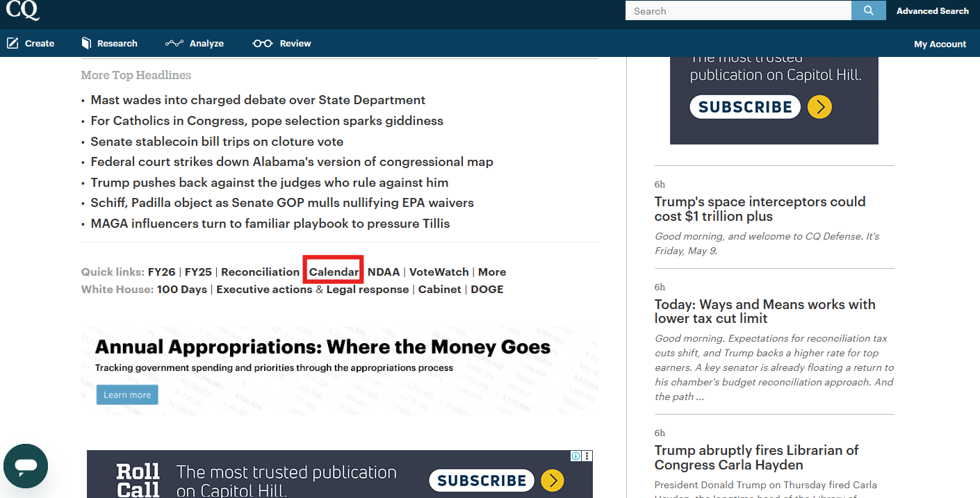Open the Research menu

pyautogui.click(x=109, y=43)
